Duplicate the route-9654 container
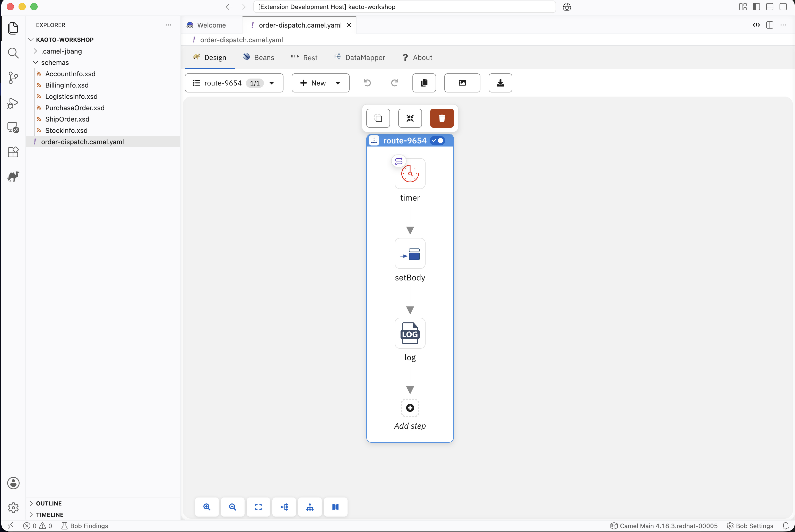795x532 pixels. (378, 118)
